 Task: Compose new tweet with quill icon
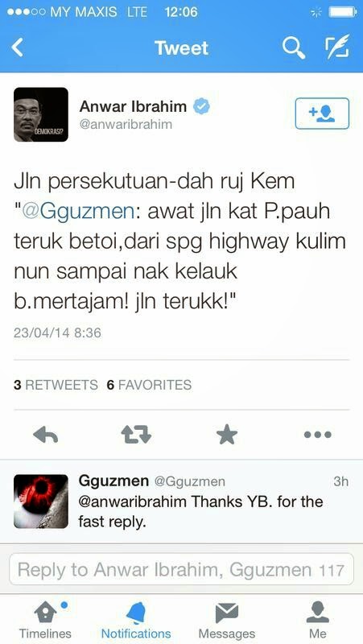tap(337, 47)
